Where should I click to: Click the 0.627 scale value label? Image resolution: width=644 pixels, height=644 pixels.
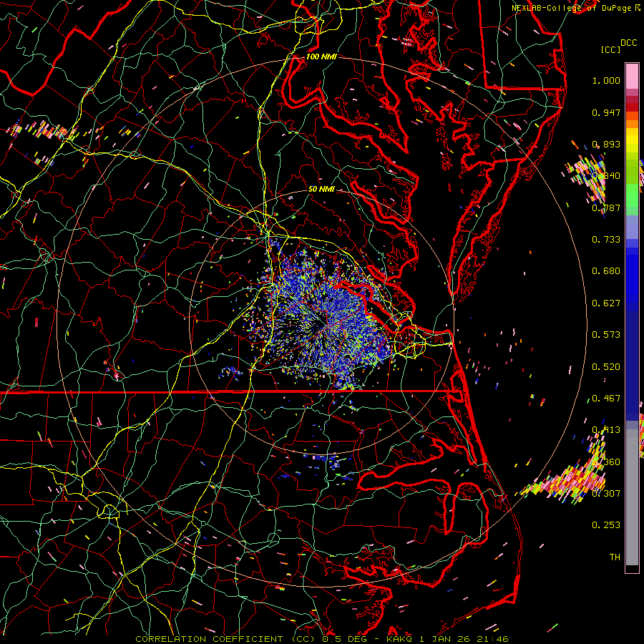pyautogui.click(x=606, y=303)
